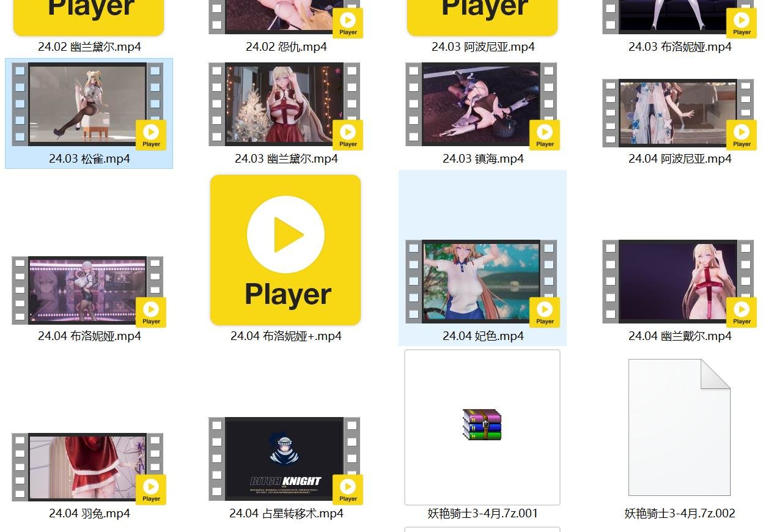Open the large Player icon of 24.04 布洛妮娅+.mp4
Viewport: 774px width, 532px height.
(286, 249)
